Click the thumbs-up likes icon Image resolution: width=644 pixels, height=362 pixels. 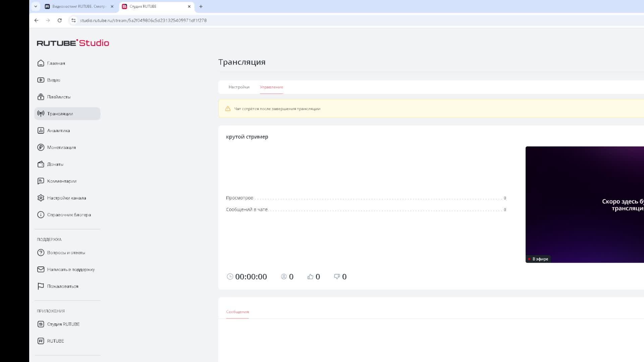coord(310,277)
